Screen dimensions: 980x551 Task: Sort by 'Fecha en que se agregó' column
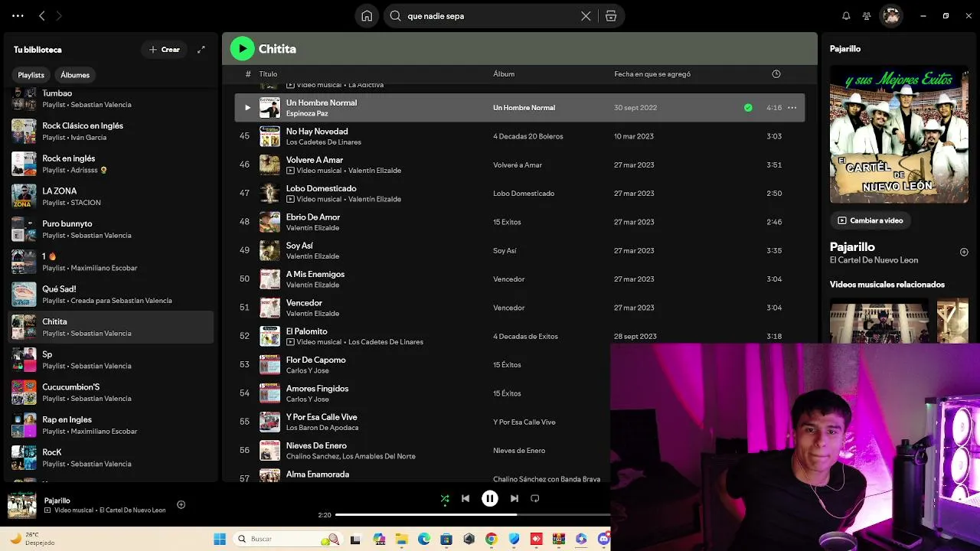[x=652, y=74]
